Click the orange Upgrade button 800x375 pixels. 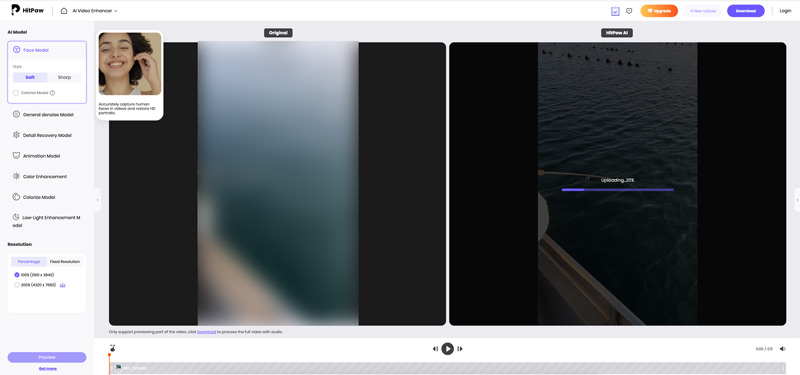pyautogui.click(x=659, y=11)
